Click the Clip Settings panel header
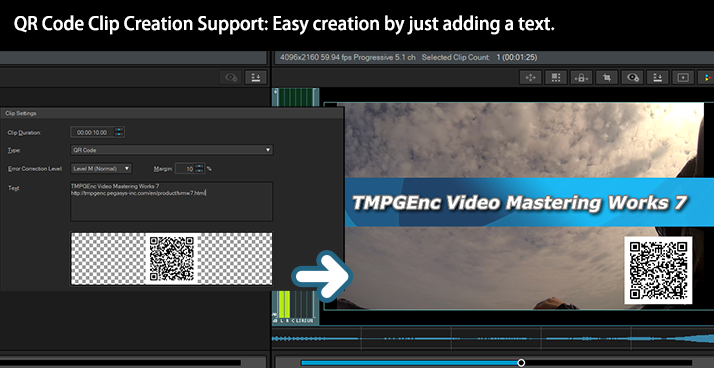This screenshot has height=368, width=714. (x=172, y=113)
